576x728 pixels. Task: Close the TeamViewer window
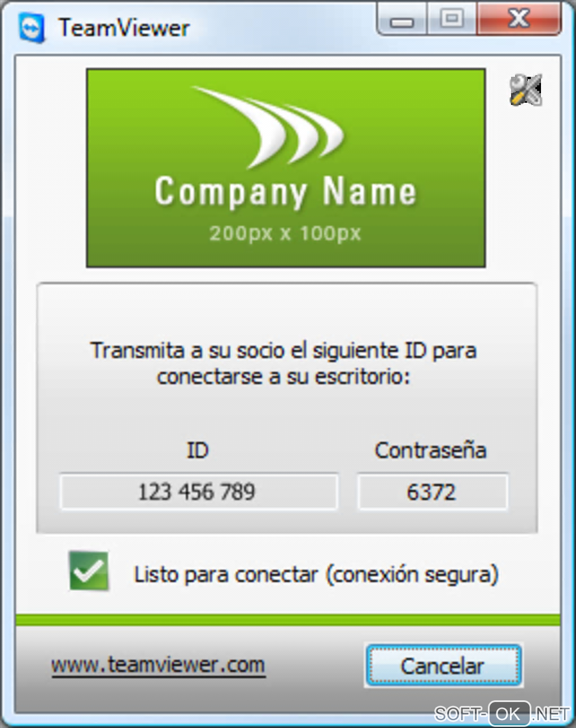[x=519, y=19]
